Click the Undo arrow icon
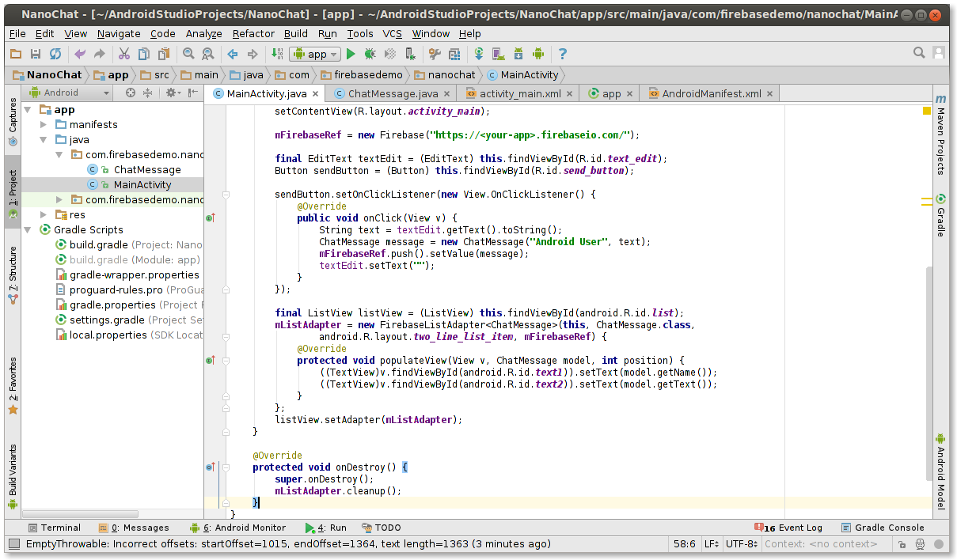Viewport: 957px width, 560px height. pos(80,54)
